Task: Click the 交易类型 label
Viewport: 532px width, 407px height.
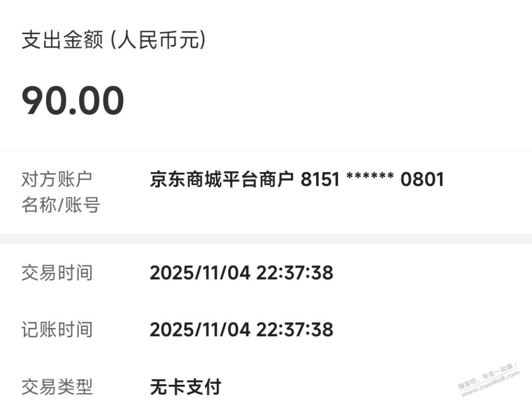Action: [57, 386]
